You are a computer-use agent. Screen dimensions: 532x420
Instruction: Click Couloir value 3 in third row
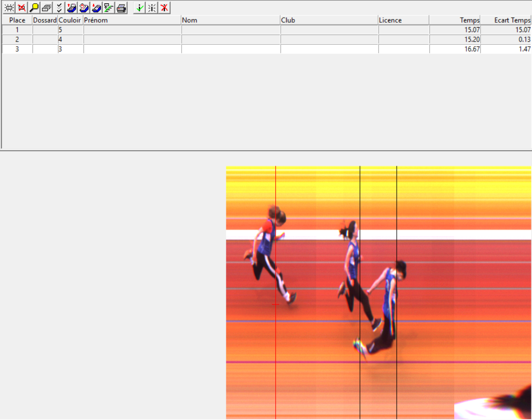(x=70, y=49)
